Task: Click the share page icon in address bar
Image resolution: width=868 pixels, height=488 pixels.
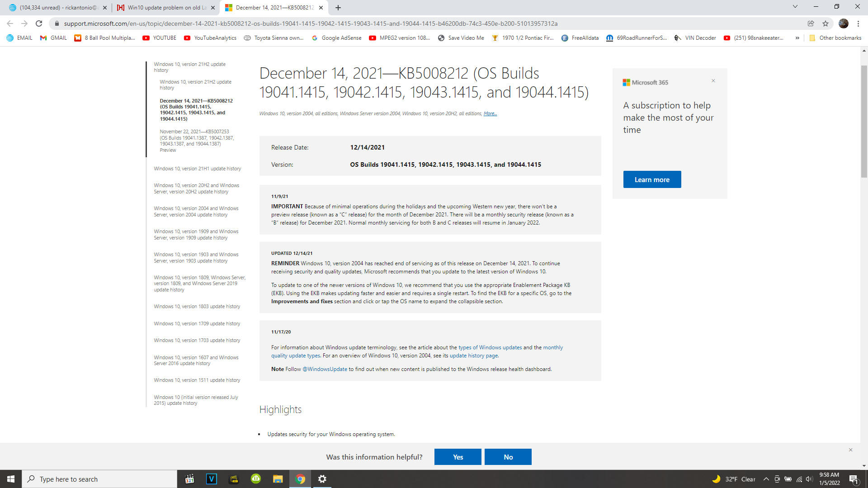Action: tap(811, 23)
